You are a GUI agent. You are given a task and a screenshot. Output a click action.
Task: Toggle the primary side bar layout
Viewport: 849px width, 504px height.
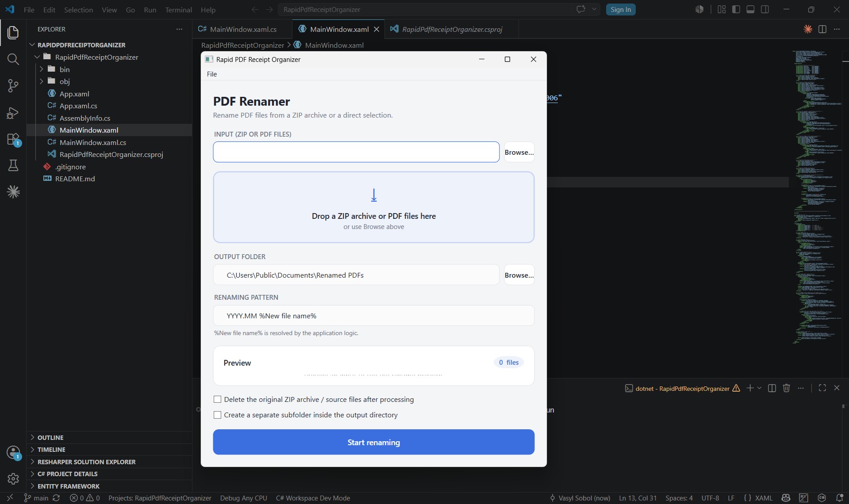[x=736, y=9]
